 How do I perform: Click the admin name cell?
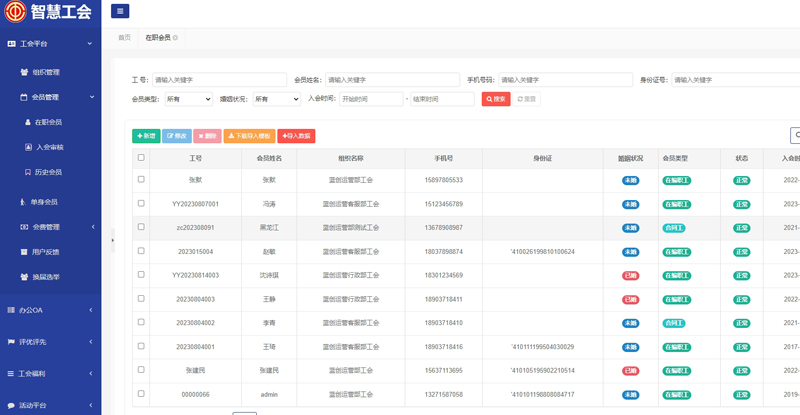[269, 395]
